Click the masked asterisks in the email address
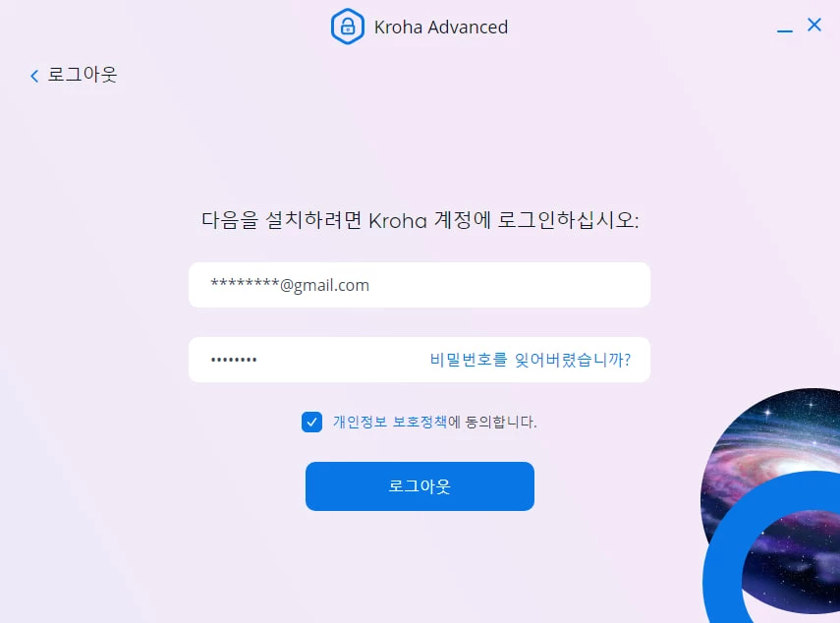Image resolution: width=840 pixels, height=623 pixels. tap(245, 282)
